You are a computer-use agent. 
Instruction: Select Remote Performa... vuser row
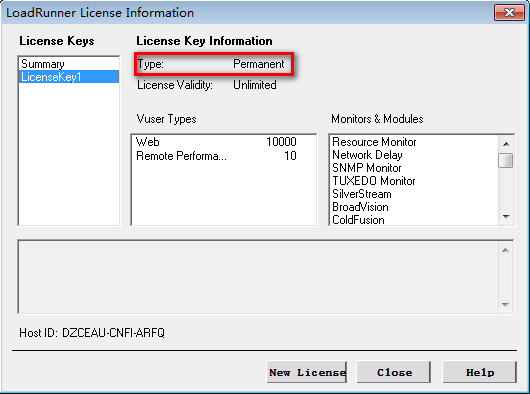point(223,156)
